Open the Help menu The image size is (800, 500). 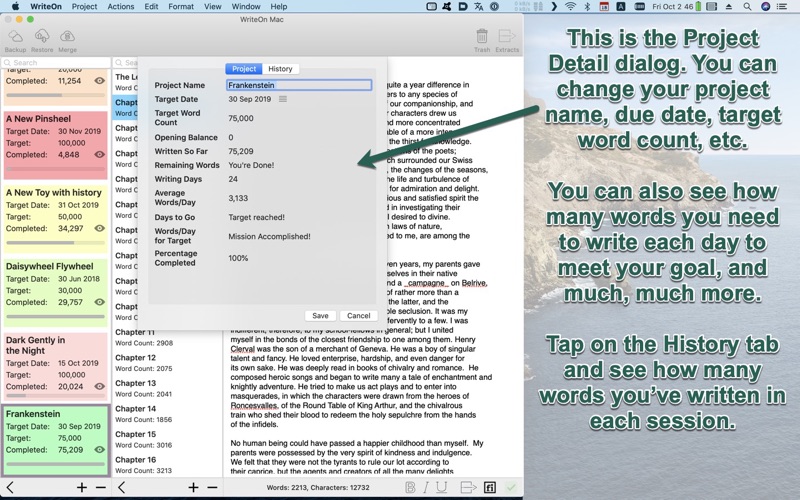pos(279,7)
